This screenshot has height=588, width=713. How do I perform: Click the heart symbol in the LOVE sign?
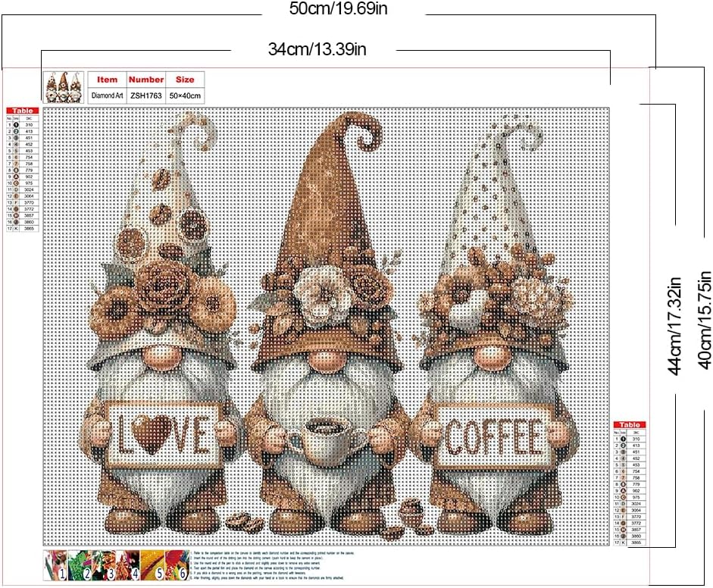click(144, 436)
